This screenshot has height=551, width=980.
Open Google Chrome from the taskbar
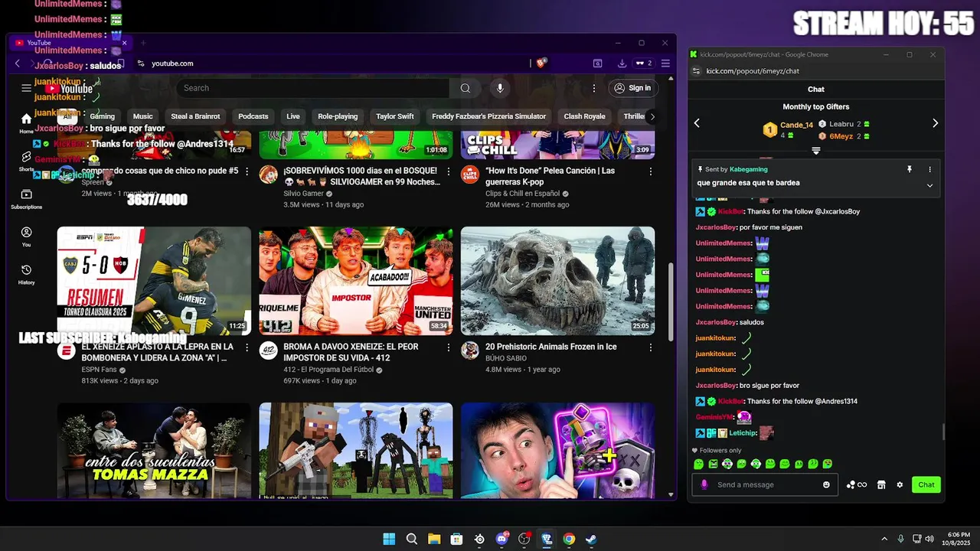point(569,539)
